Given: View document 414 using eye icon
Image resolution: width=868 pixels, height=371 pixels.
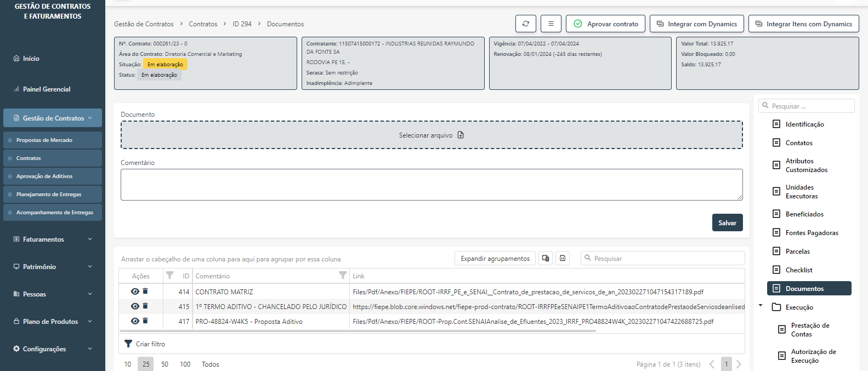Looking at the screenshot, I should tap(135, 292).
